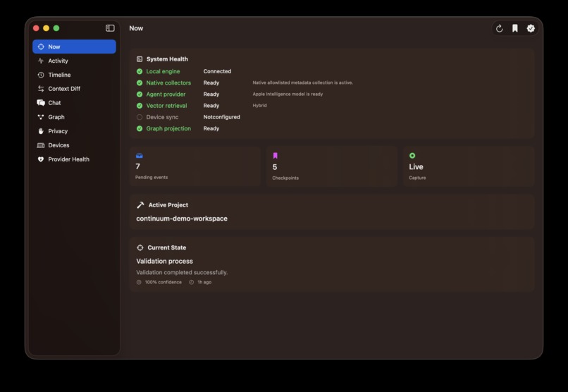Image resolution: width=568 pixels, height=392 pixels.
Task: Click the Connected status text
Action: [x=217, y=71]
